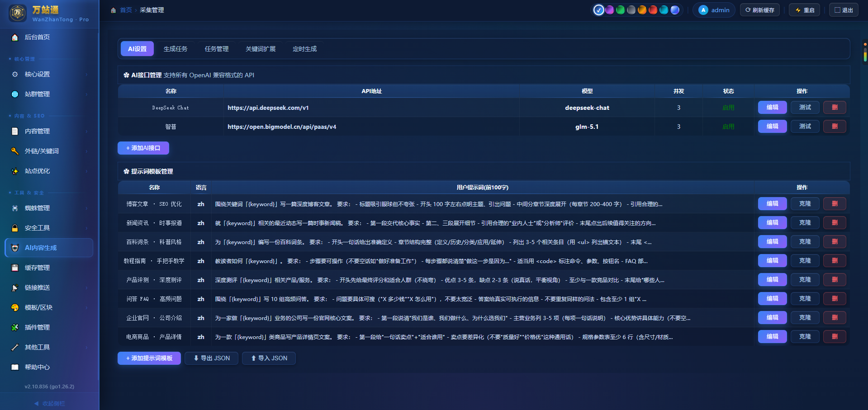Screen dimensions: 868x410
Task: Click the disk icon for 缓存管理
Action: (15, 268)
